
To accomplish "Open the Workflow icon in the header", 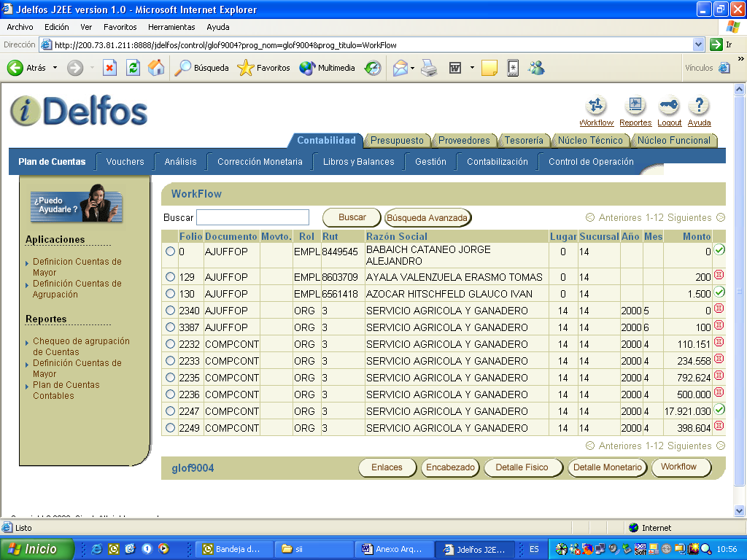I will pos(596,105).
